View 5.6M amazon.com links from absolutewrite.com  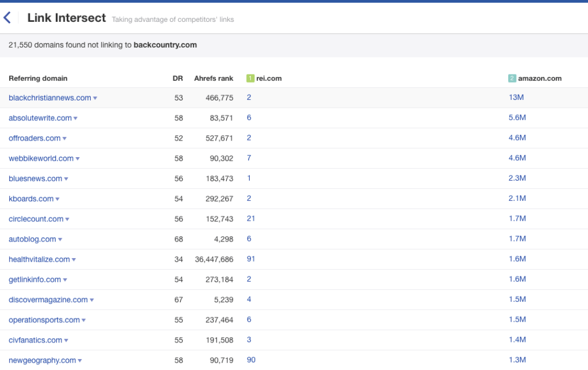point(517,118)
